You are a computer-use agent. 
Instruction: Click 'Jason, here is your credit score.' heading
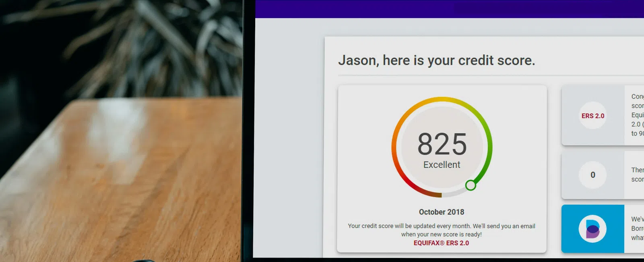[437, 60]
